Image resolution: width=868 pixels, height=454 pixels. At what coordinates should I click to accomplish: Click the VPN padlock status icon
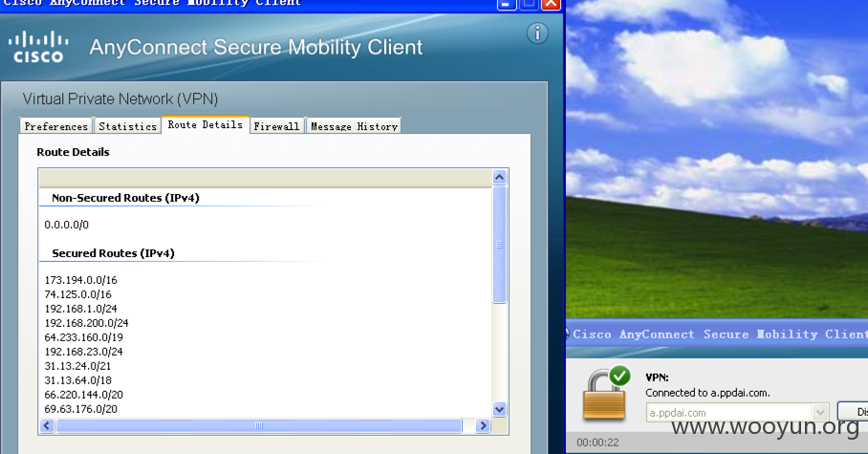point(606,394)
